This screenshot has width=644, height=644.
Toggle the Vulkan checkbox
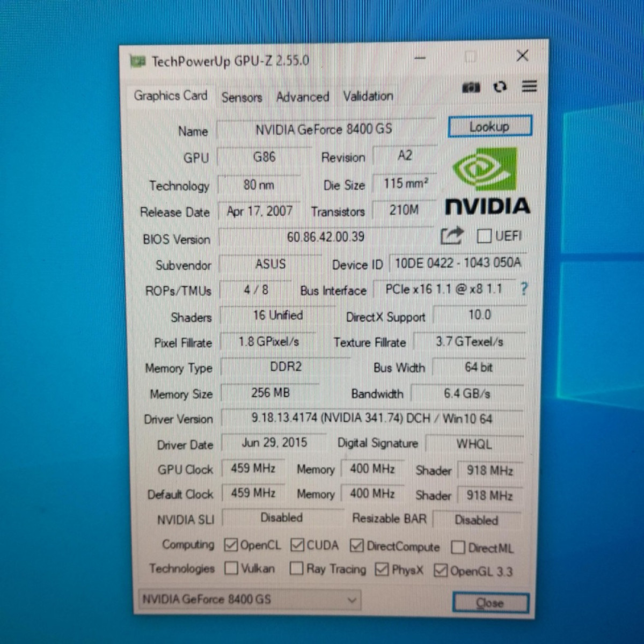pyautogui.click(x=231, y=568)
